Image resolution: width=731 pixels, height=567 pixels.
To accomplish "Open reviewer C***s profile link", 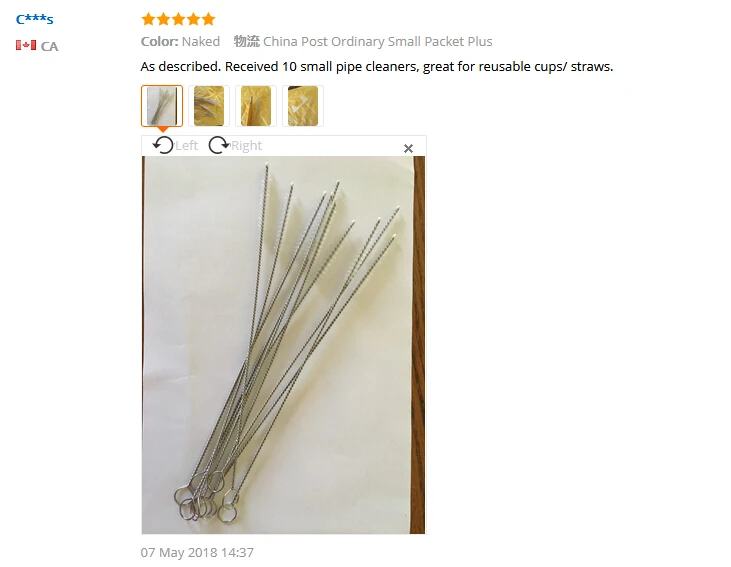I will pos(35,19).
